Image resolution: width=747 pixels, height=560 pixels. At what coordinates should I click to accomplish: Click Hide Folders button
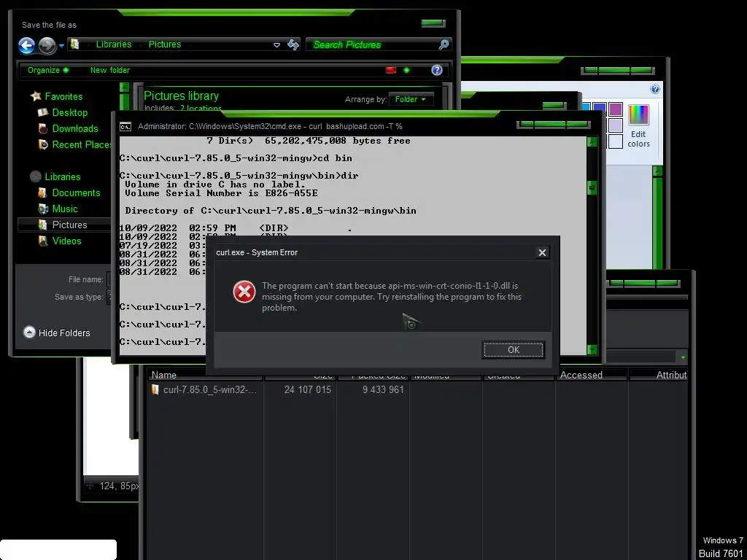(x=57, y=332)
